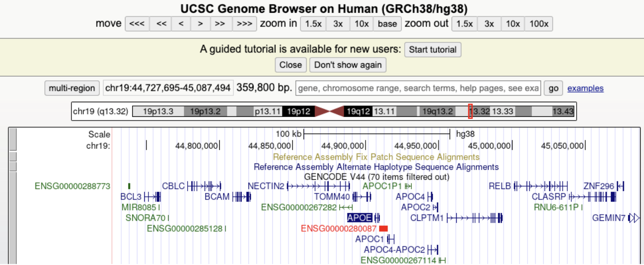Open Reference Assembly Fix Patch Sequence Alignments track
The width and height of the screenshot is (644, 265).
click(376, 157)
